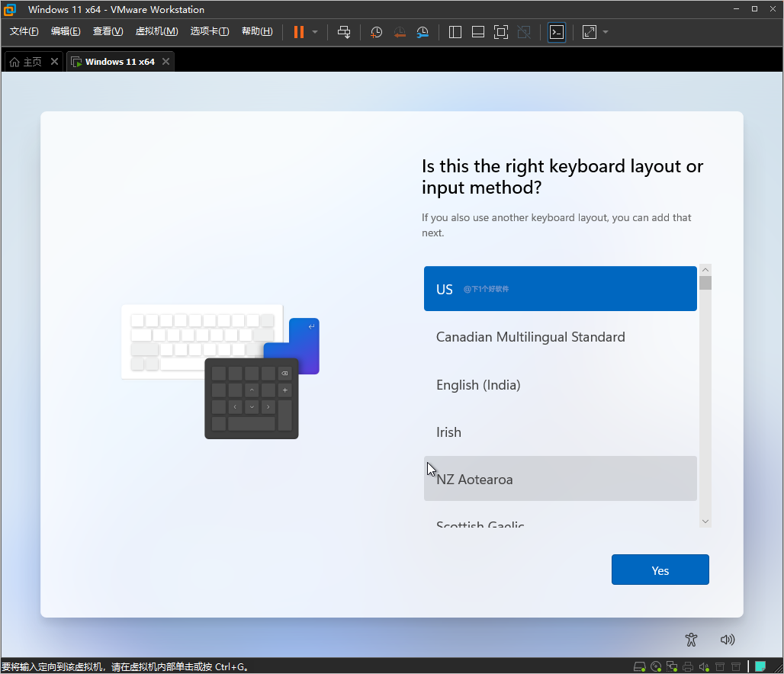Take a snapshot of the virtual machine
The height and width of the screenshot is (674, 784).
point(375,32)
